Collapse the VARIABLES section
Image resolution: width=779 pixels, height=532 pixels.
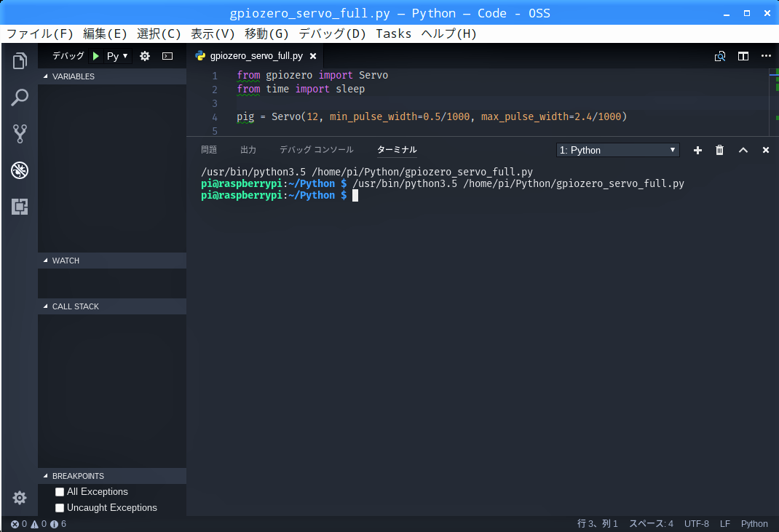(x=73, y=76)
